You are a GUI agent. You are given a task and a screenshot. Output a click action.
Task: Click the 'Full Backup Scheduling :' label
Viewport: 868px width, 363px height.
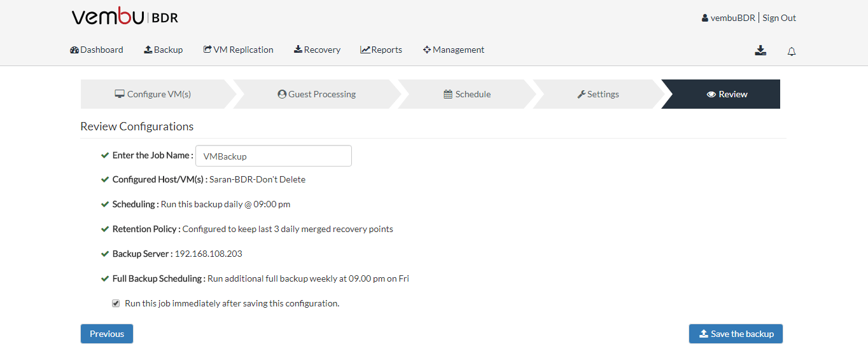coord(159,278)
